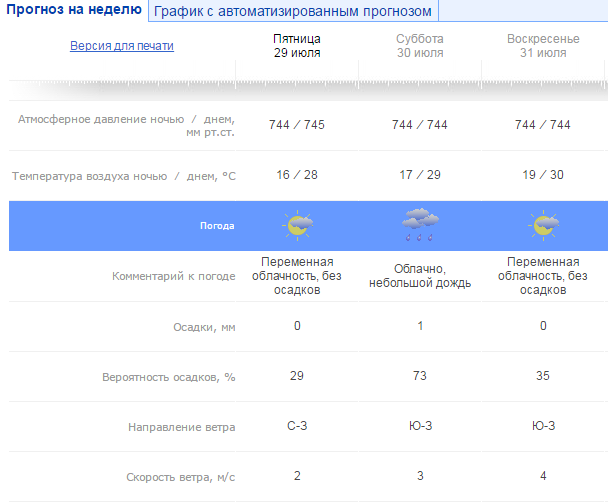Click Sunday's temperature value 19 / 30
This screenshot has width=608, height=502.
coord(543,176)
